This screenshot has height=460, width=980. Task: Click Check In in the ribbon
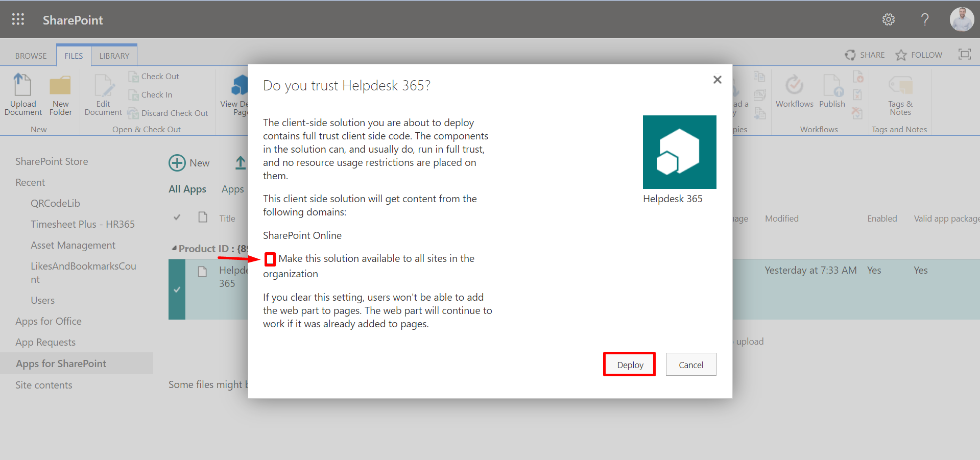[150, 95]
